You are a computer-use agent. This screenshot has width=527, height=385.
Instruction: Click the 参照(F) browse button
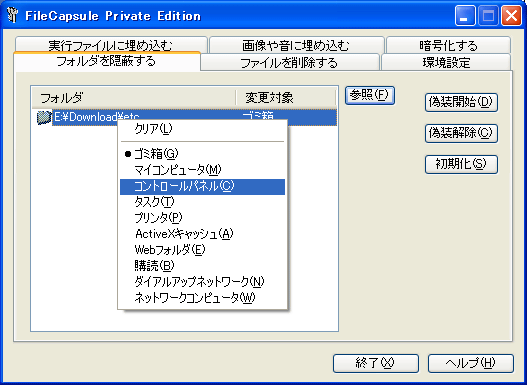[x=370, y=95]
